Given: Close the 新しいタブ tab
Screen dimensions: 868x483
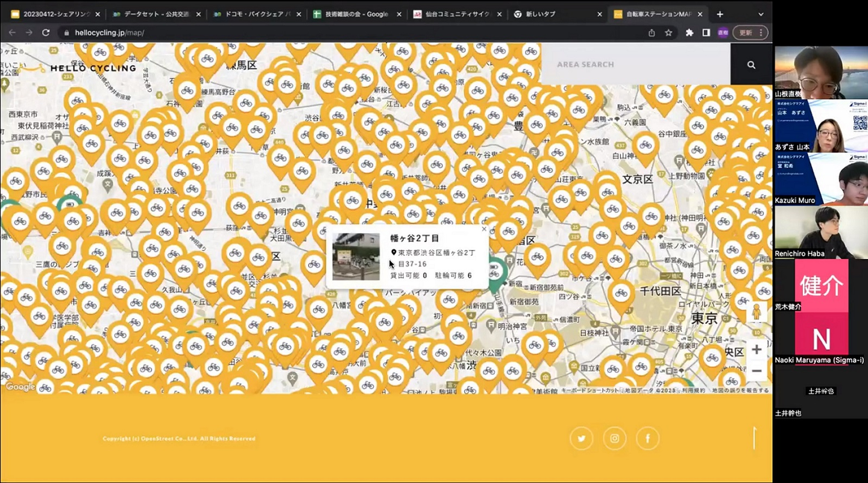Looking at the screenshot, I should [x=599, y=14].
